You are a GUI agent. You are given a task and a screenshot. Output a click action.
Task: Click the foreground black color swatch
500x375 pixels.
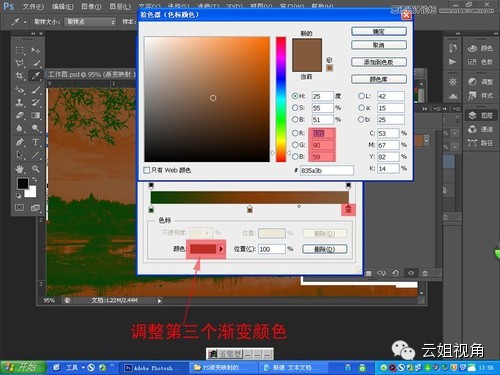(23, 183)
